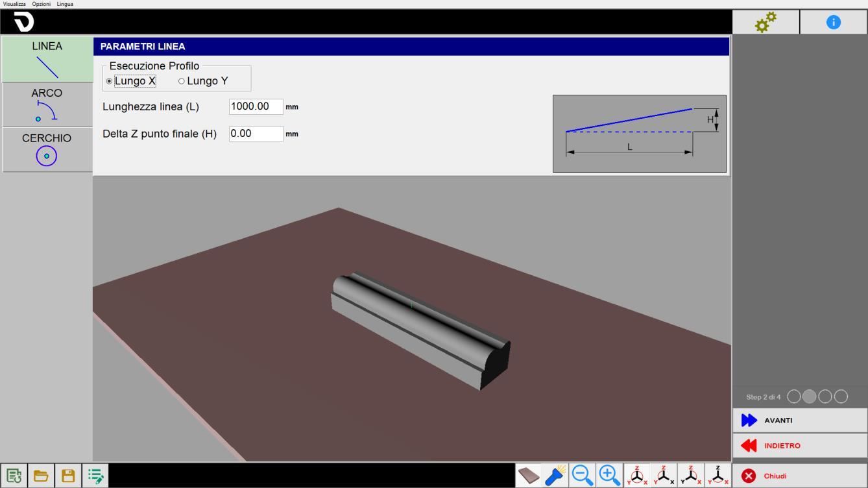Click the logo icon in black header
The height and width of the screenshot is (488, 868).
click(23, 22)
